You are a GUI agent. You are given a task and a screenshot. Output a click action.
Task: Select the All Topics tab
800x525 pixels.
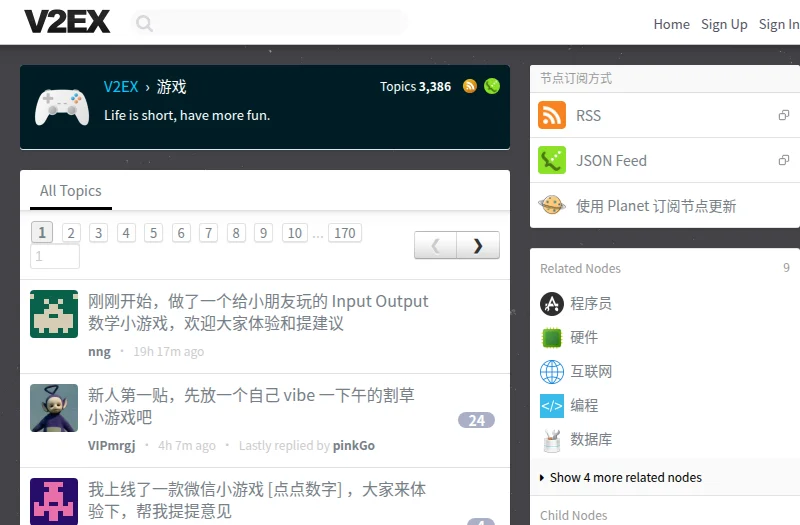[71, 191]
